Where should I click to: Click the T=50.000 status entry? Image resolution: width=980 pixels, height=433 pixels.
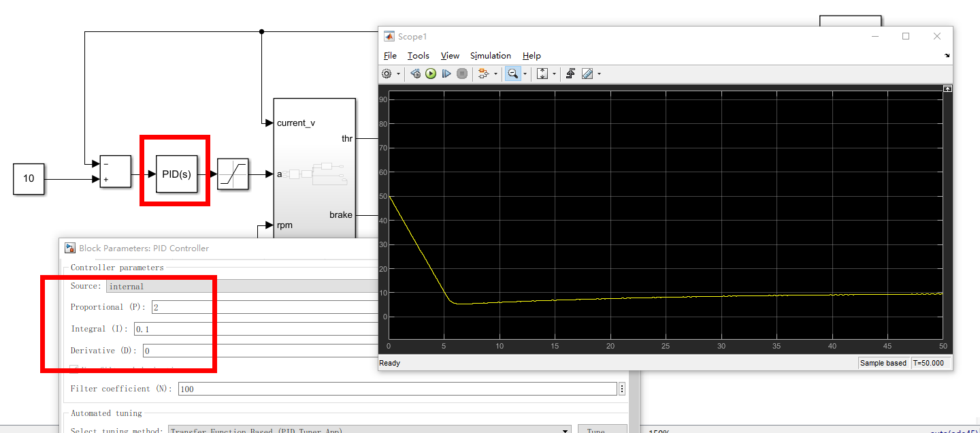[929, 363]
